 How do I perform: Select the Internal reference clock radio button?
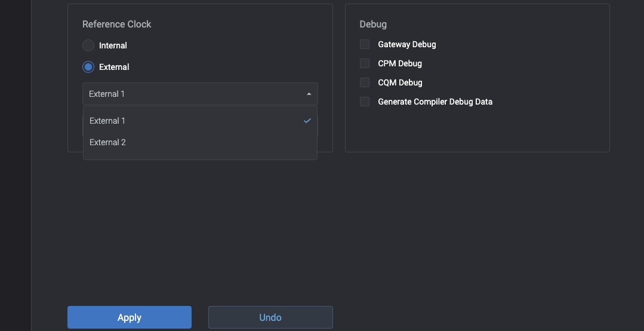point(88,45)
